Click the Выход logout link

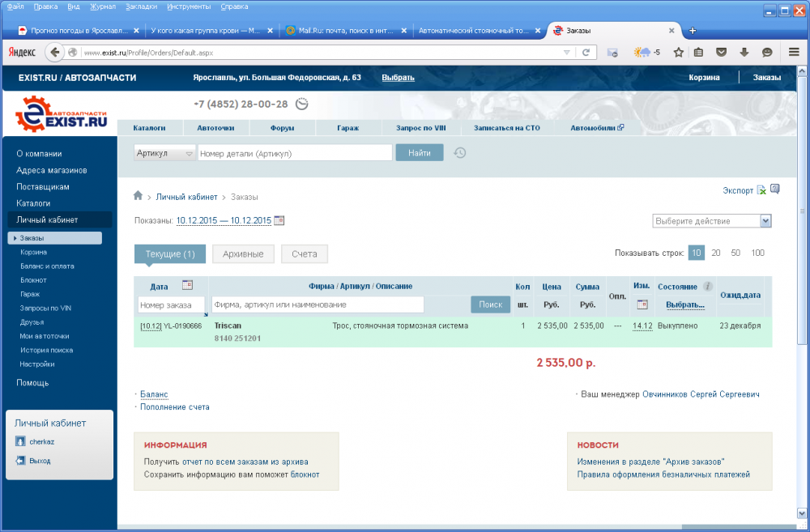[40, 461]
